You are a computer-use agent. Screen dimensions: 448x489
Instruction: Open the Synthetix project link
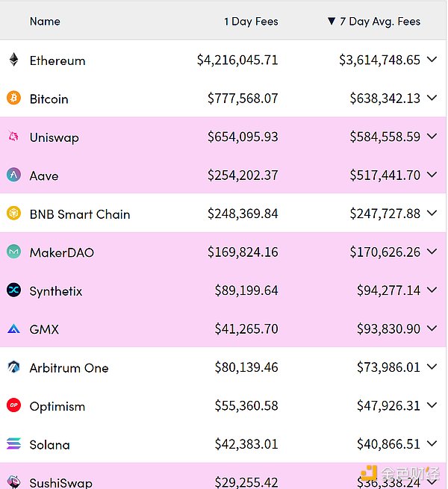point(56,291)
